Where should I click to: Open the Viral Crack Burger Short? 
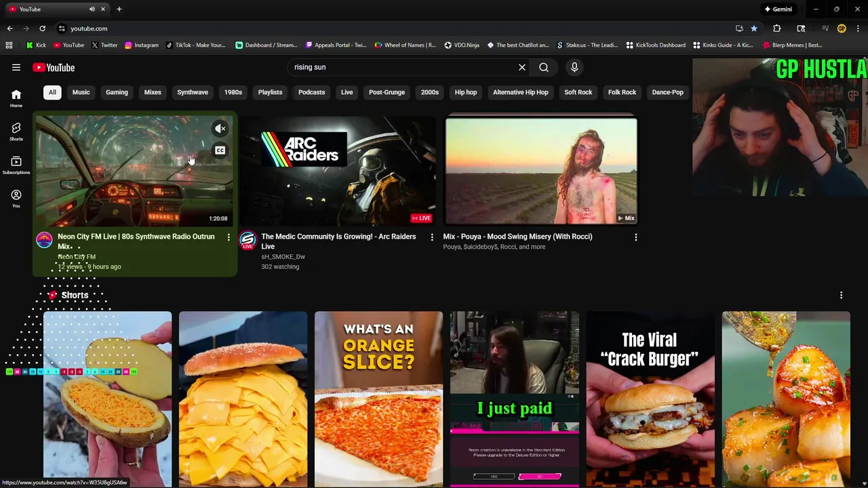650,399
